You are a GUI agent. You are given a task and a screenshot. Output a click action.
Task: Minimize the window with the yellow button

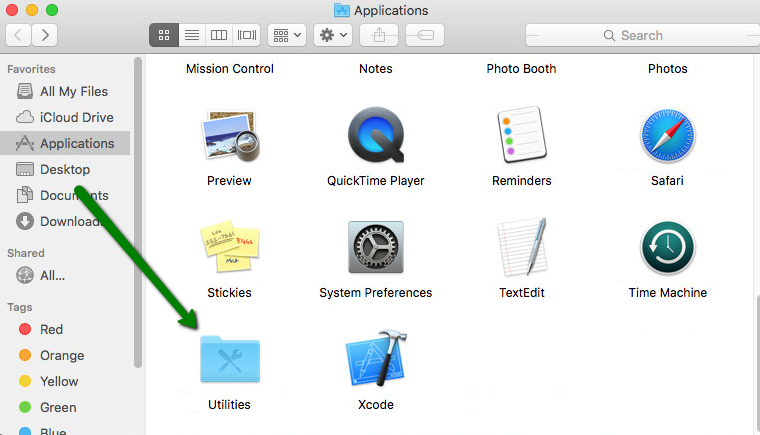pos(32,10)
